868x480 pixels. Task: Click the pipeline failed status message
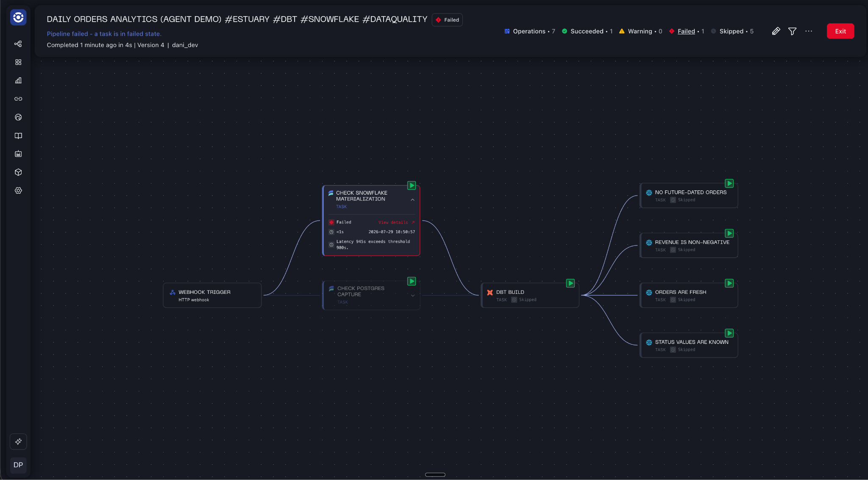(x=104, y=34)
